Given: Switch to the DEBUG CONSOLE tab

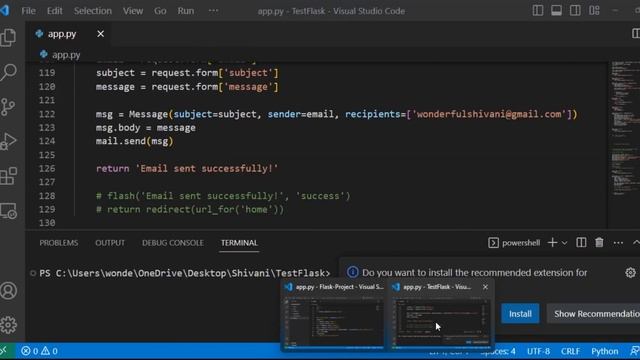Looking at the screenshot, I should [x=173, y=243].
